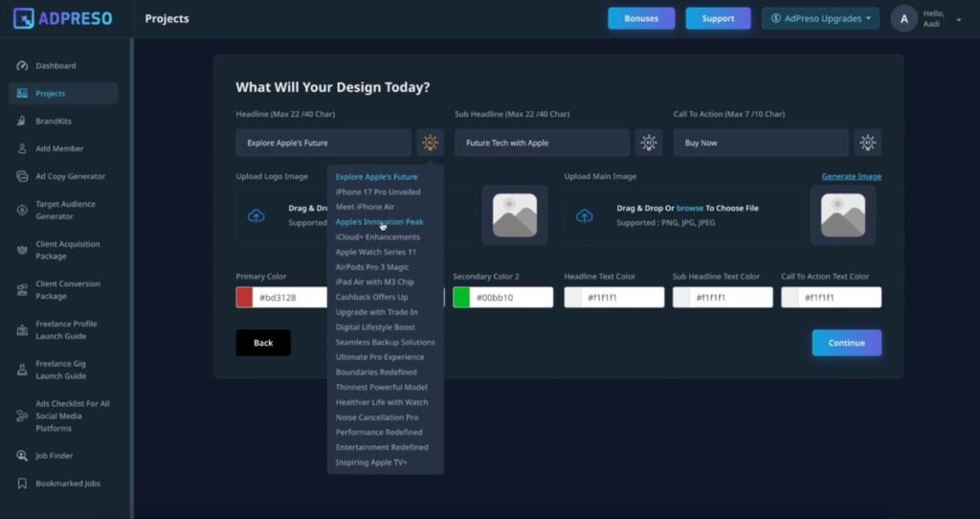980x519 pixels.
Task: Click the Job Finder sidebar icon
Action: [23, 456]
